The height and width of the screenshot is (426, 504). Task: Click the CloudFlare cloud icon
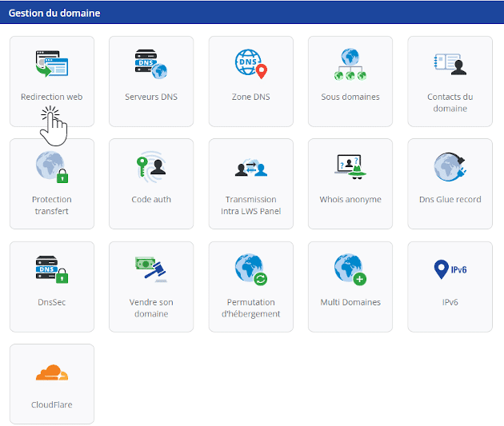click(52, 372)
